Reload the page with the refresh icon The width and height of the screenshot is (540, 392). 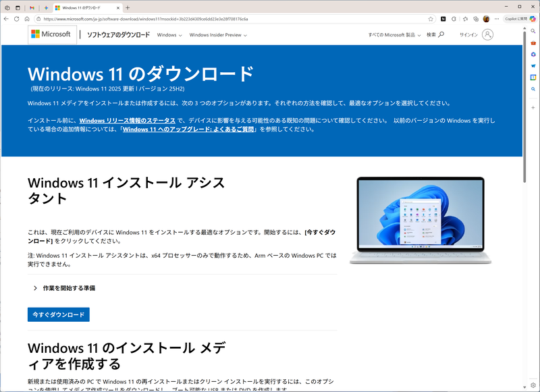pos(16,18)
